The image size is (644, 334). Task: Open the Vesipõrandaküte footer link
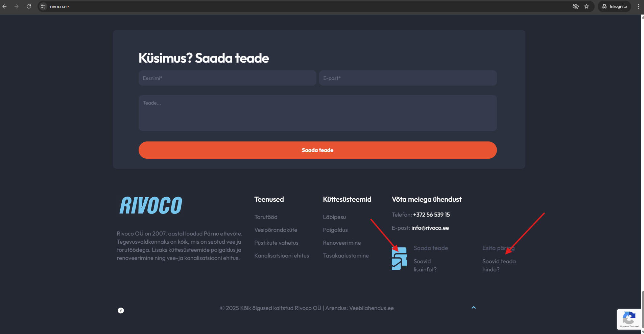click(x=276, y=230)
